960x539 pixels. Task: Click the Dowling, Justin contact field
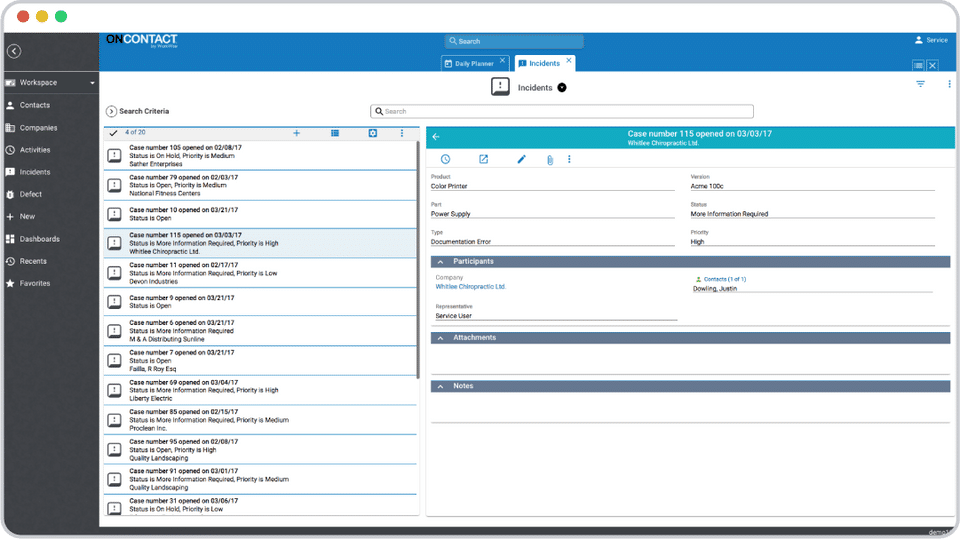click(x=812, y=288)
